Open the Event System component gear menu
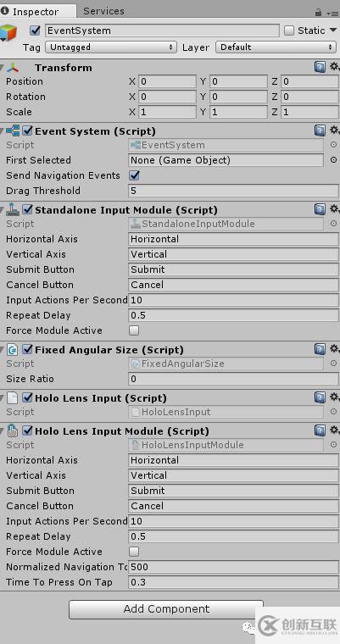 pos(334,130)
